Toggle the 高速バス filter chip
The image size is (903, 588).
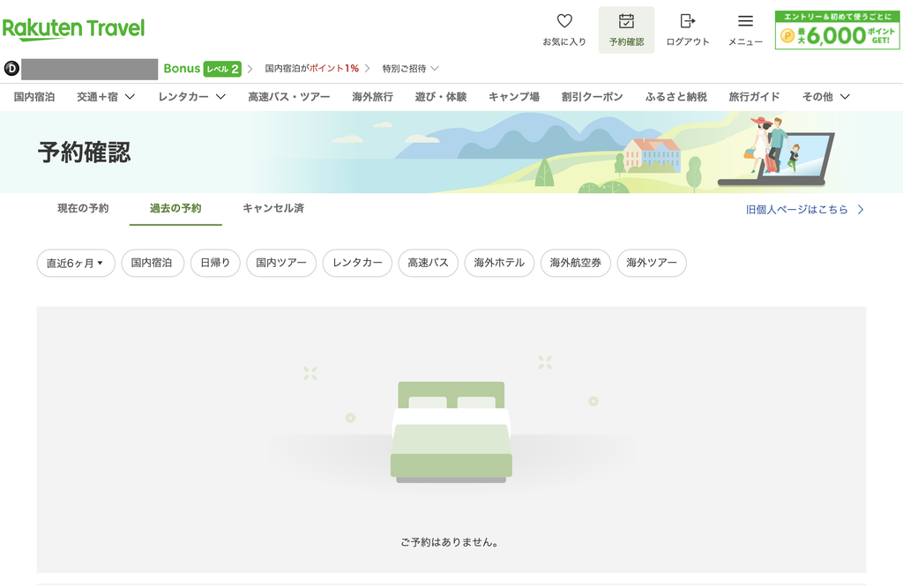pos(429,264)
